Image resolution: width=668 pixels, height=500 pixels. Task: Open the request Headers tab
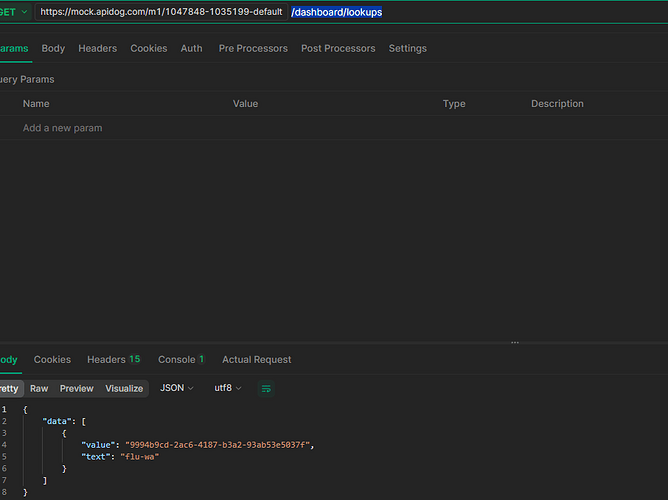(98, 49)
